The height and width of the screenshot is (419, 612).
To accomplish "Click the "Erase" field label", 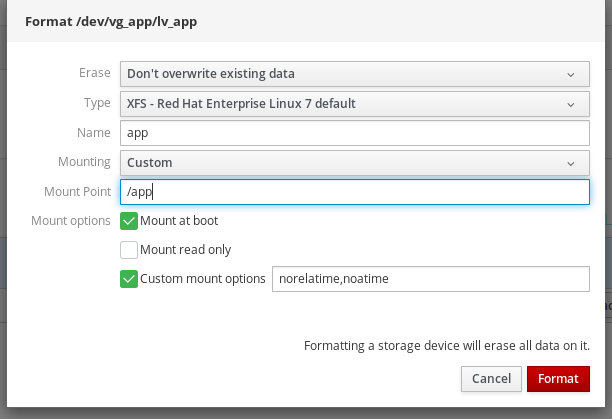I will [95, 73].
